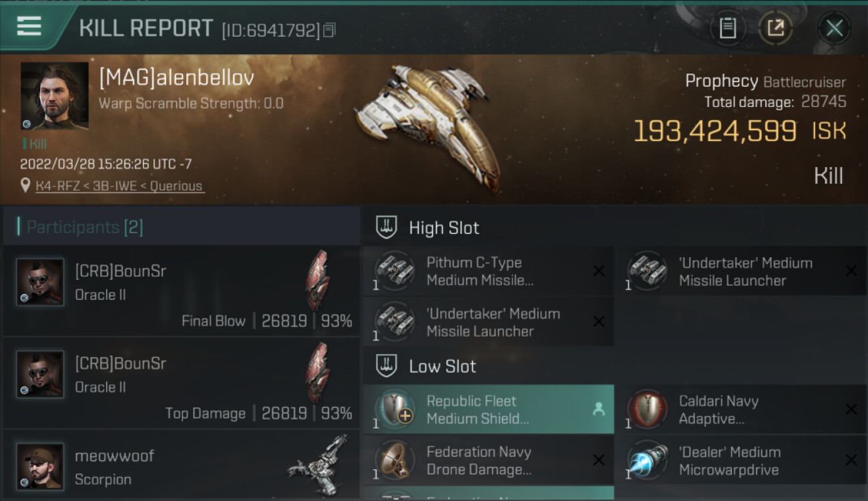The width and height of the screenshot is (868, 501).
Task: Open the hamburger menu icon
Action: tap(29, 26)
